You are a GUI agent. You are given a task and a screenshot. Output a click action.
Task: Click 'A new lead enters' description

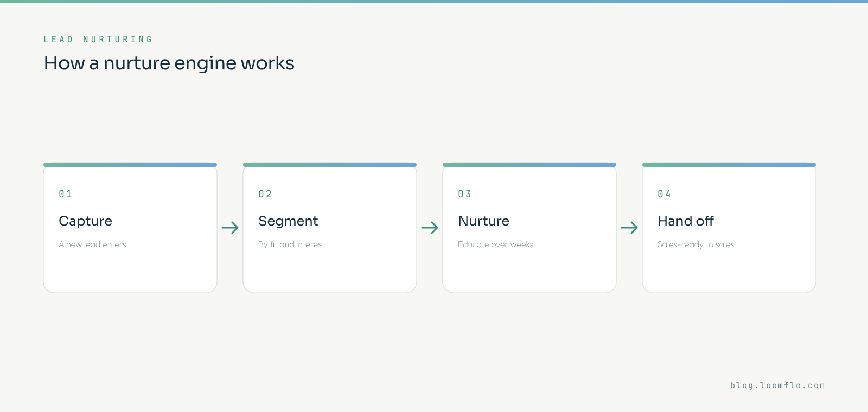[92, 244]
